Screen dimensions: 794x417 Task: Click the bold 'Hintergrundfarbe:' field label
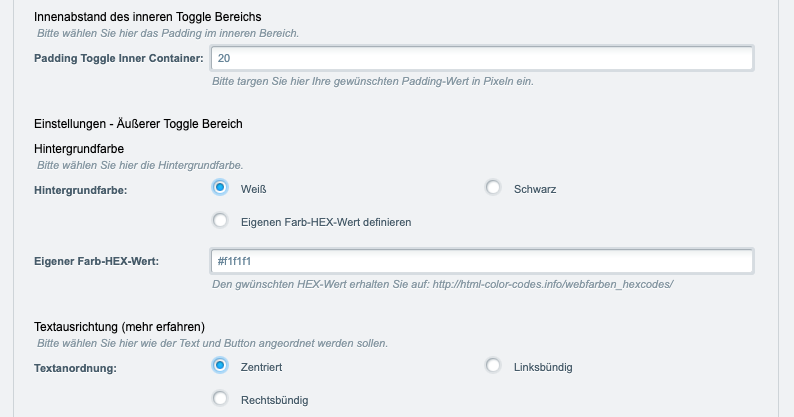(81, 191)
